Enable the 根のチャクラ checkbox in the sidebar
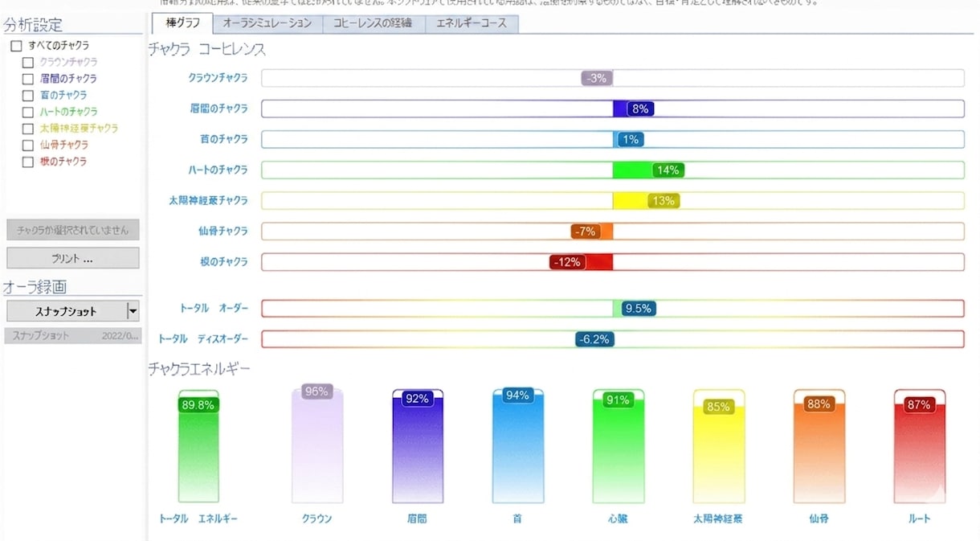Screen dimensions: 980x541 click(x=28, y=162)
